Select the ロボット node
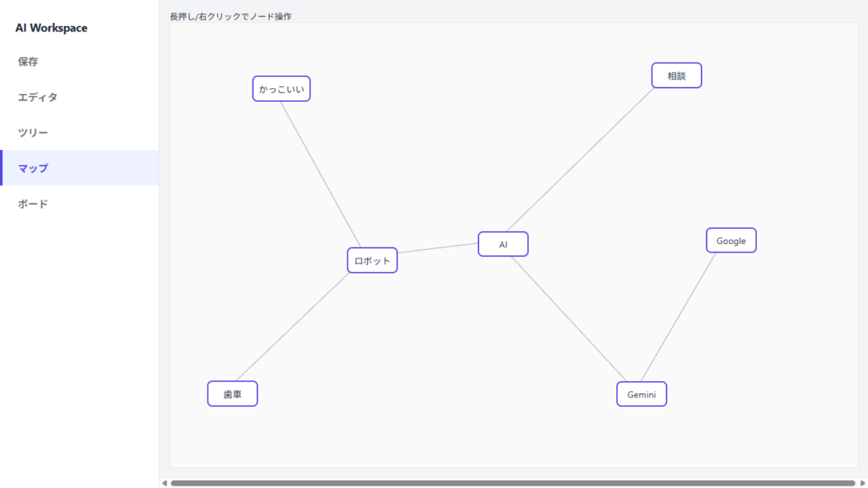The height and width of the screenshot is (488, 868). (x=372, y=260)
